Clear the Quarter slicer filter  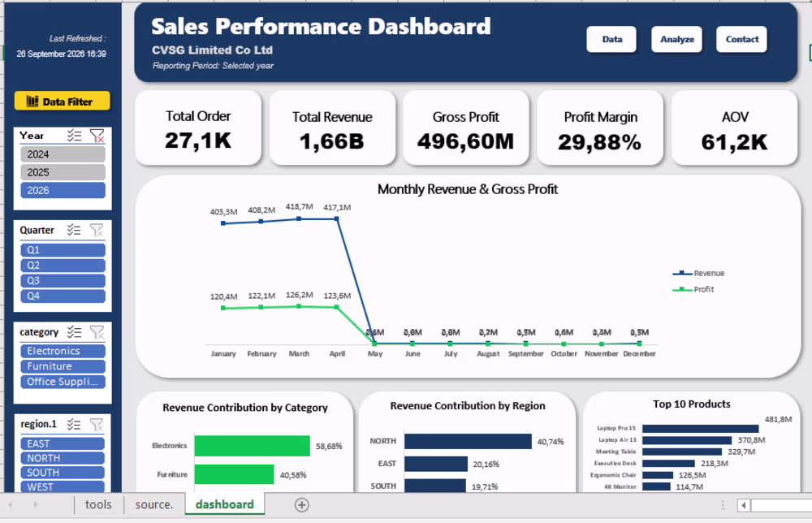pos(97,230)
